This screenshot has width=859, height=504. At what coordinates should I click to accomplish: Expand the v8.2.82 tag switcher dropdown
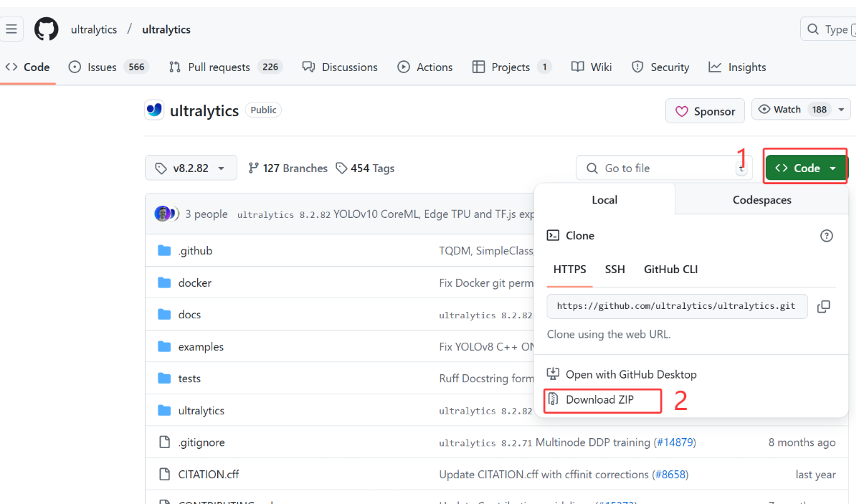(191, 168)
